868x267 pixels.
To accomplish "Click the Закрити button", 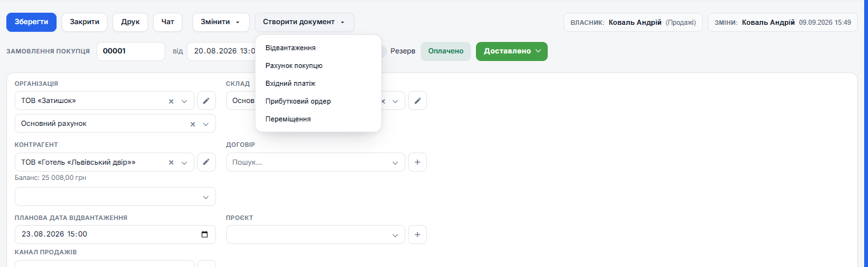I will (x=85, y=22).
